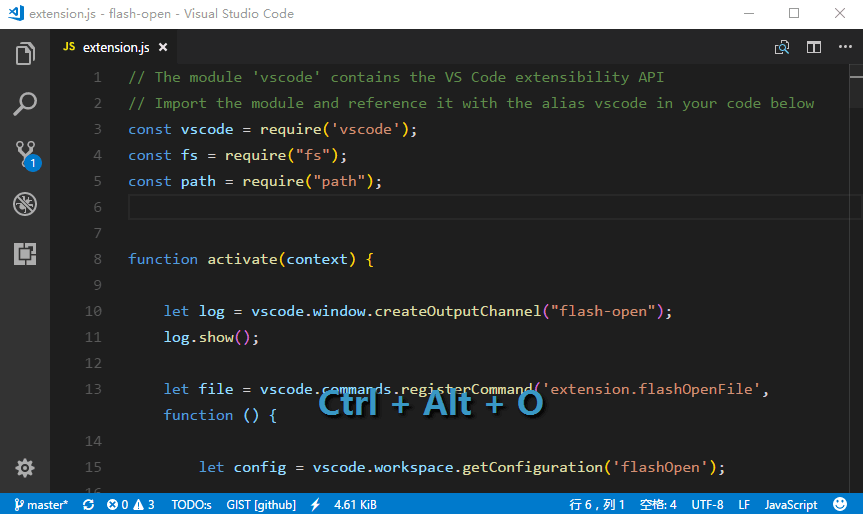This screenshot has height=514, width=863.
Task: Open Problems via errors and warnings count
Action: pyautogui.click(x=131, y=505)
